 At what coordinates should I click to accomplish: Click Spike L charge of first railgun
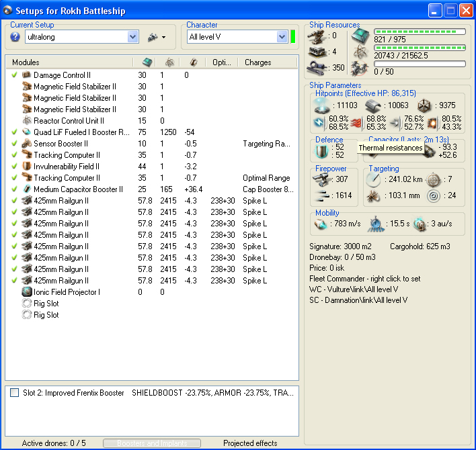(x=255, y=200)
